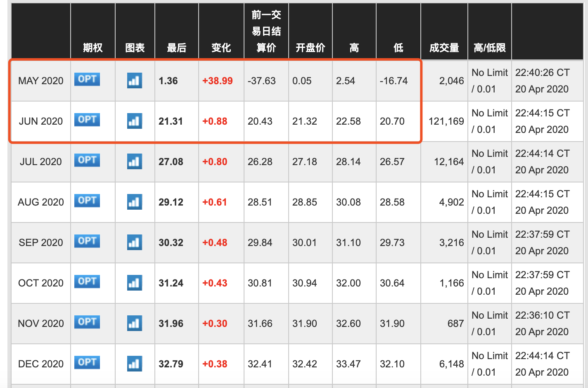588x388 pixels.
Task: Open the chart icon for JUL 2020
Action: (x=135, y=161)
